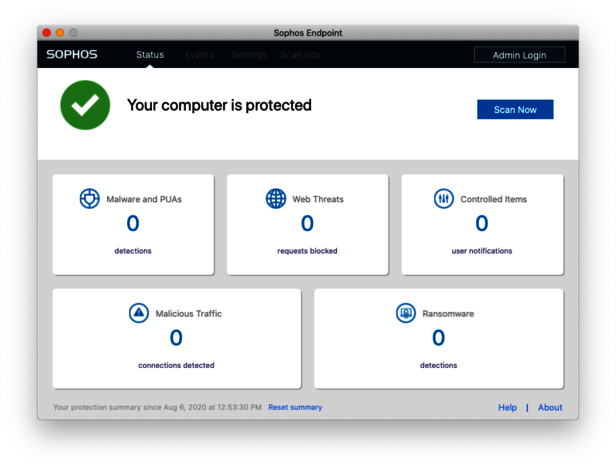Select the Web Threats requests blocked count
The height and width of the screenshot is (469, 616).
click(307, 224)
